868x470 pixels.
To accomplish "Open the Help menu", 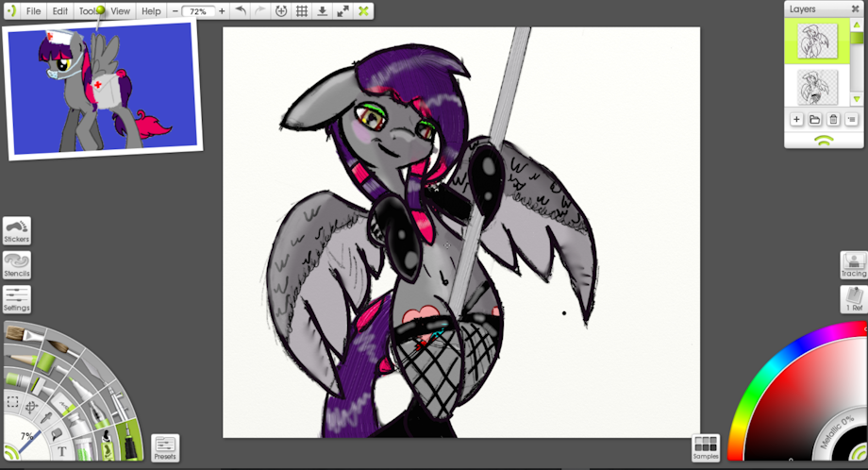I will coord(151,11).
